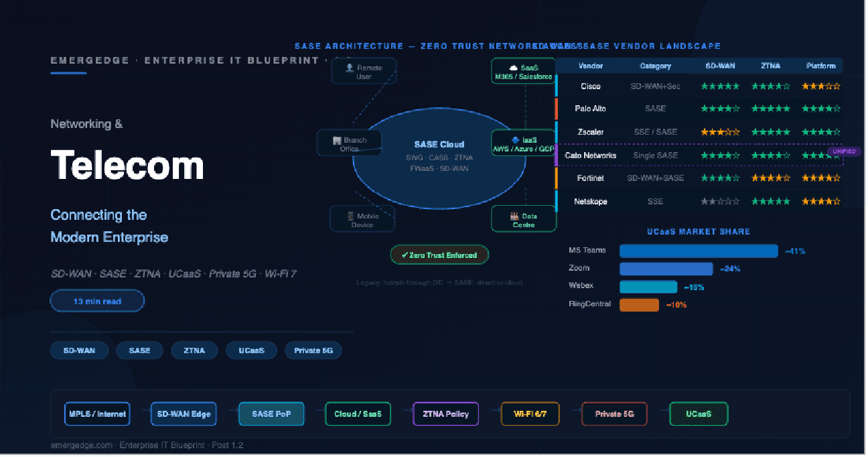
Task: Click the Connecting the Modern Enterprise tagline
Action: pyautogui.click(x=109, y=226)
